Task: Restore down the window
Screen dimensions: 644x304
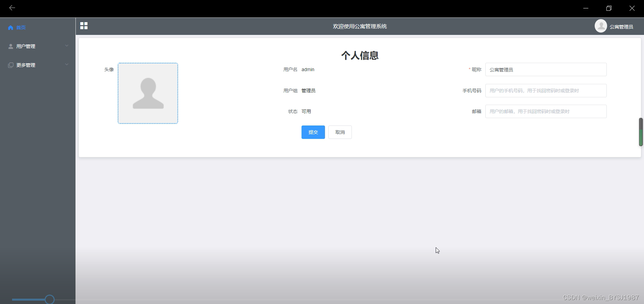Action: pyautogui.click(x=609, y=8)
